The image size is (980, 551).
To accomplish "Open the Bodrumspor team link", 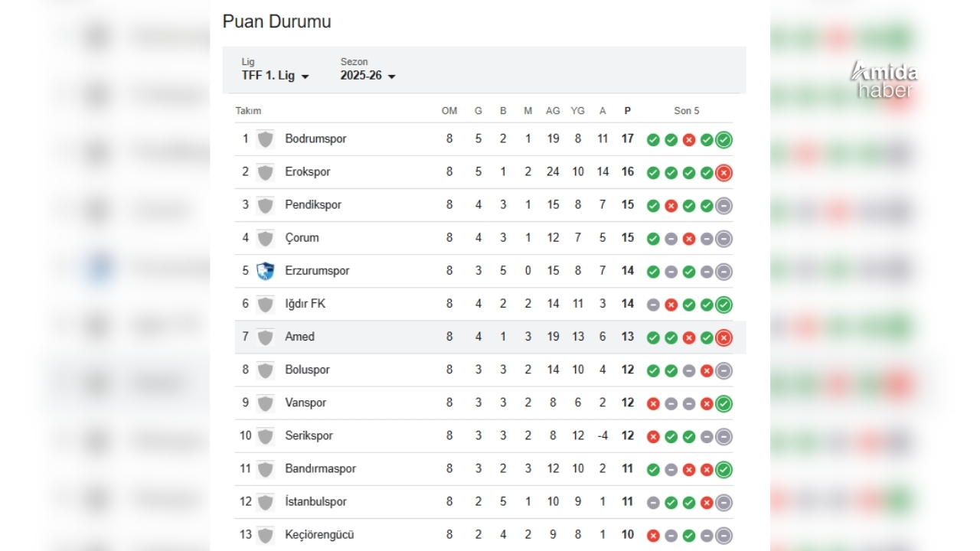I will [x=315, y=139].
